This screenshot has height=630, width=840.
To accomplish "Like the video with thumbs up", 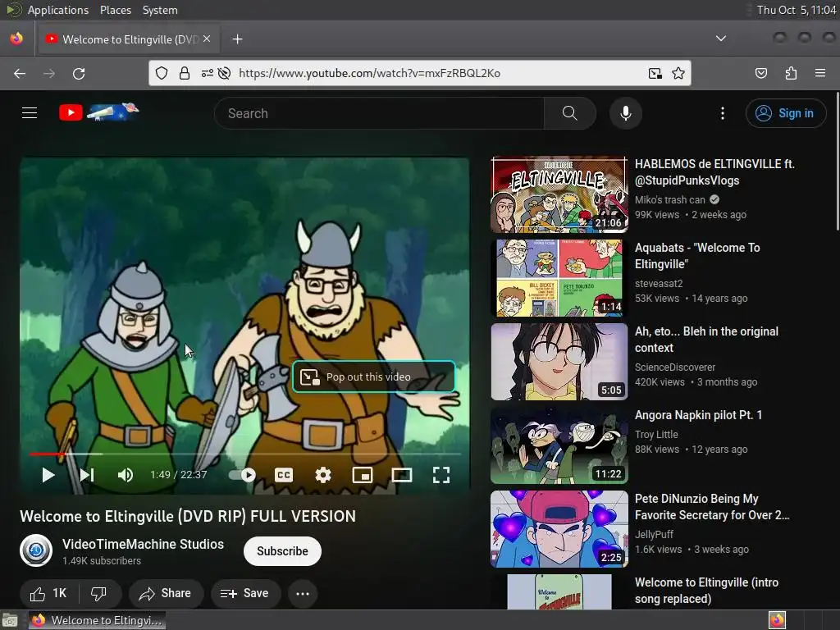I will [48, 594].
